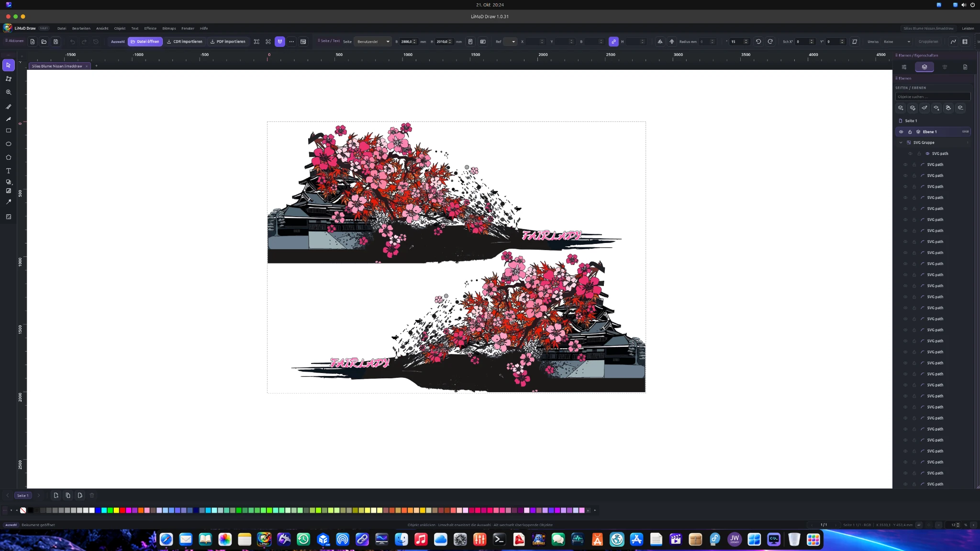Image resolution: width=980 pixels, height=551 pixels.
Task: Click the save document icon
Action: point(56,42)
